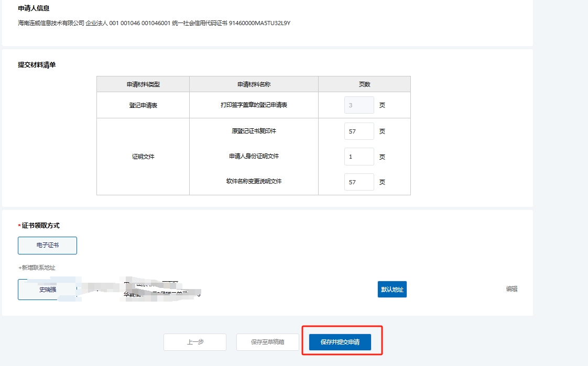This screenshot has width=588, height=366.
Task: Click the 保存并提交申请 button
Action: coord(340,342)
